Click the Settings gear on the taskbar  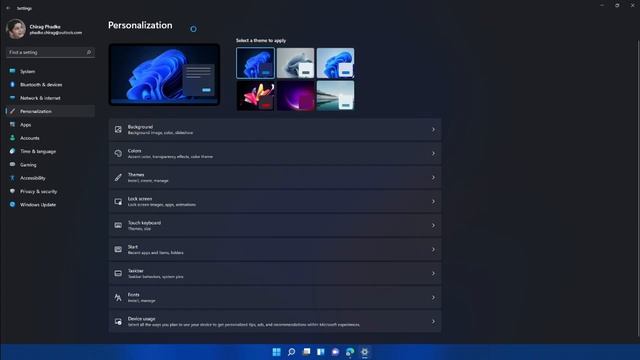pyautogui.click(x=364, y=352)
